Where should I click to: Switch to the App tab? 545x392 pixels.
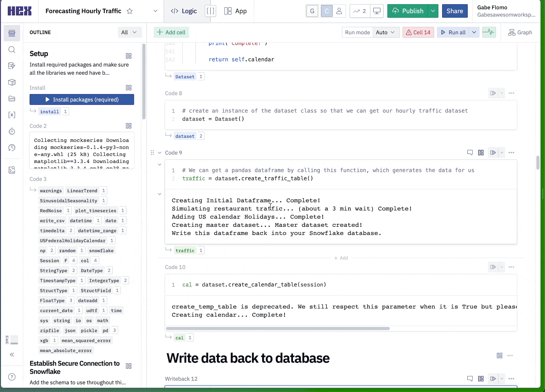[x=235, y=11]
